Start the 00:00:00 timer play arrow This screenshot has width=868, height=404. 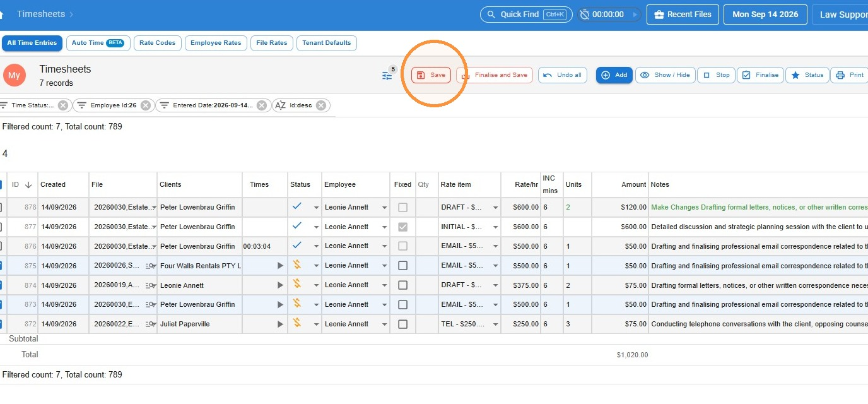635,15
